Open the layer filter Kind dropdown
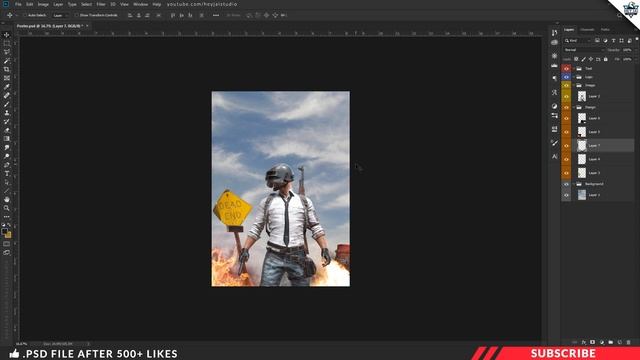This screenshot has width=640, height=360. (578, 40)
